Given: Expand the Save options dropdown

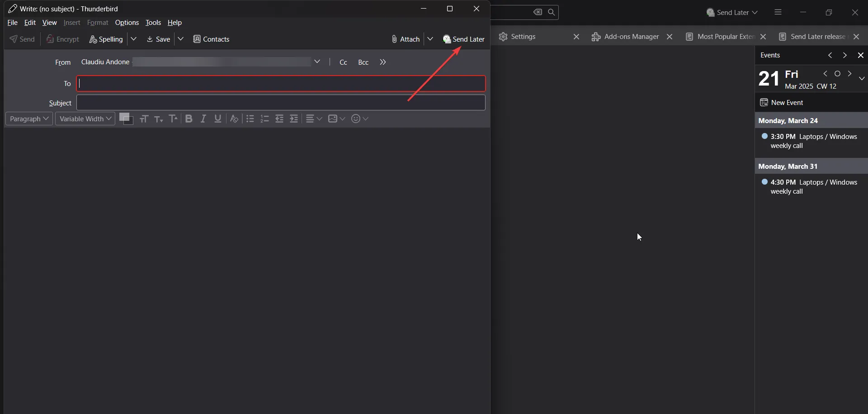Looking at the screenshot, I should pos(180,39).
